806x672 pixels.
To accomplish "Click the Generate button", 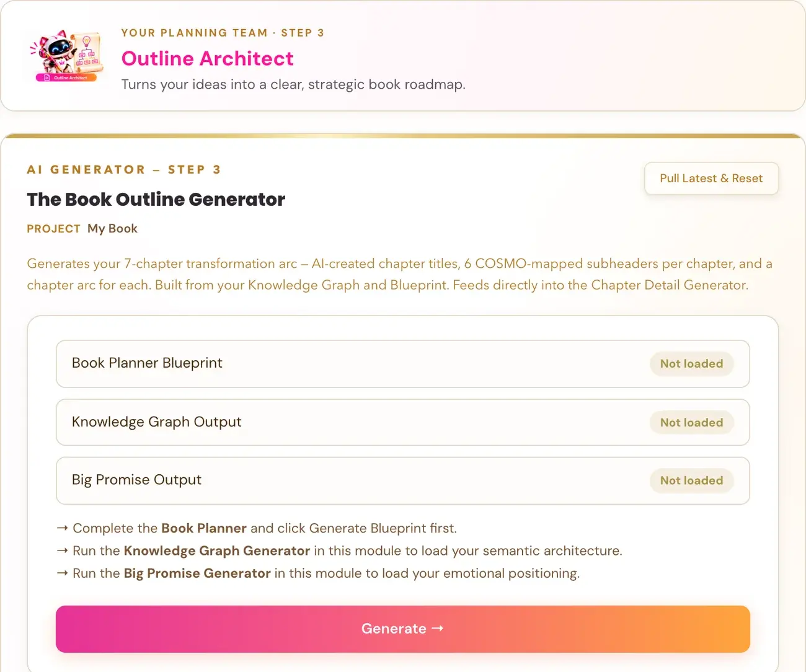I will [x=403, y=629].
